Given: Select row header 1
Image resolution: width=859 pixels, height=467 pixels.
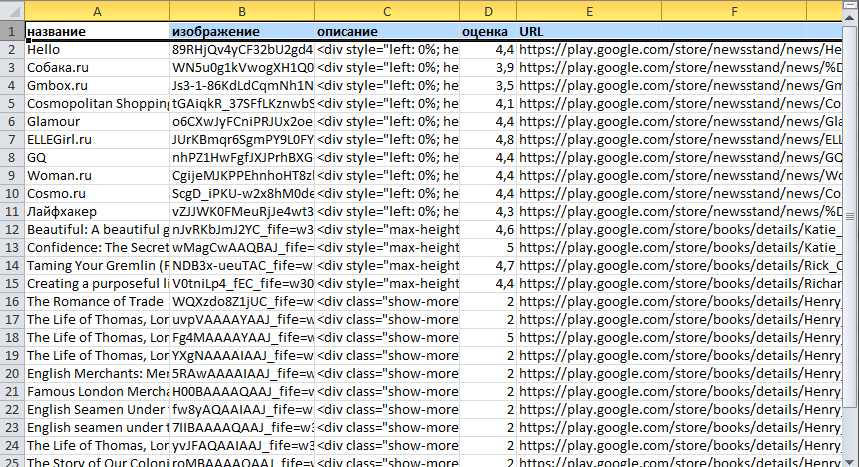Looking at the screenshot, I should [x=12, y=31].
